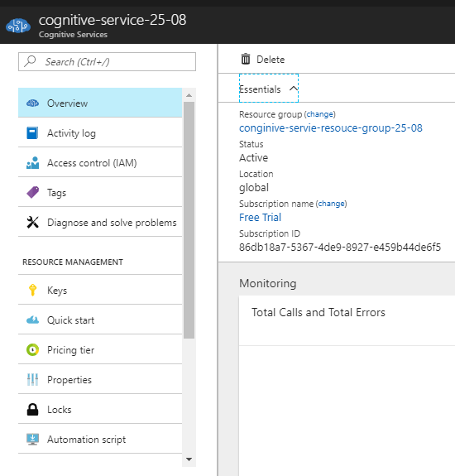Click the black Locks padlock icon

32,409
